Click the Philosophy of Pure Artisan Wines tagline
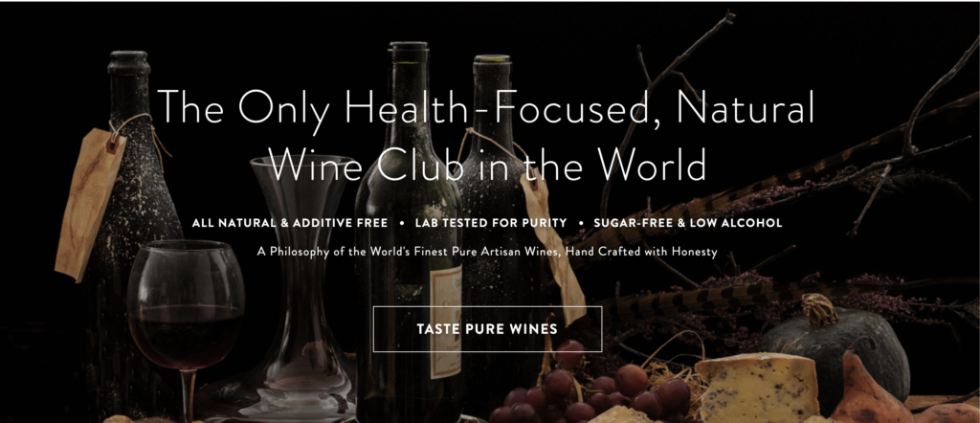The width and height of the screenshot is (980, 423). click(487, 253)
